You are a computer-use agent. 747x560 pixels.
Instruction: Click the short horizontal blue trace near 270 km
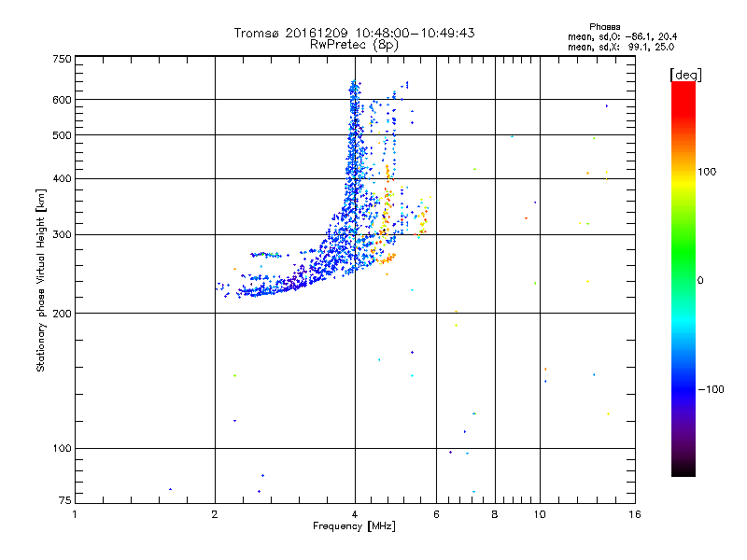click(x=266, y=255)
